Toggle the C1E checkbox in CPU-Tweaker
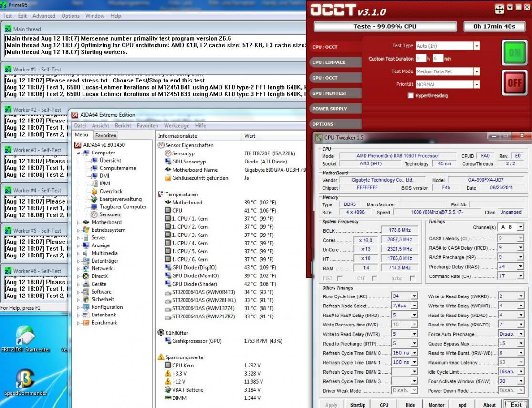Image resolution: width=532 pixels, height=408 pixels. [375, 278]
